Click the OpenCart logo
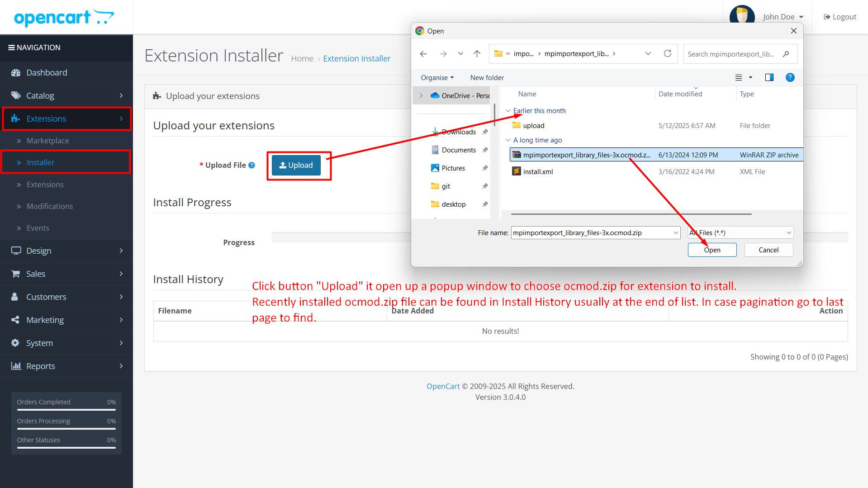Image resolution: width=868 pixels, height=488 pixels. coord(64,18)
